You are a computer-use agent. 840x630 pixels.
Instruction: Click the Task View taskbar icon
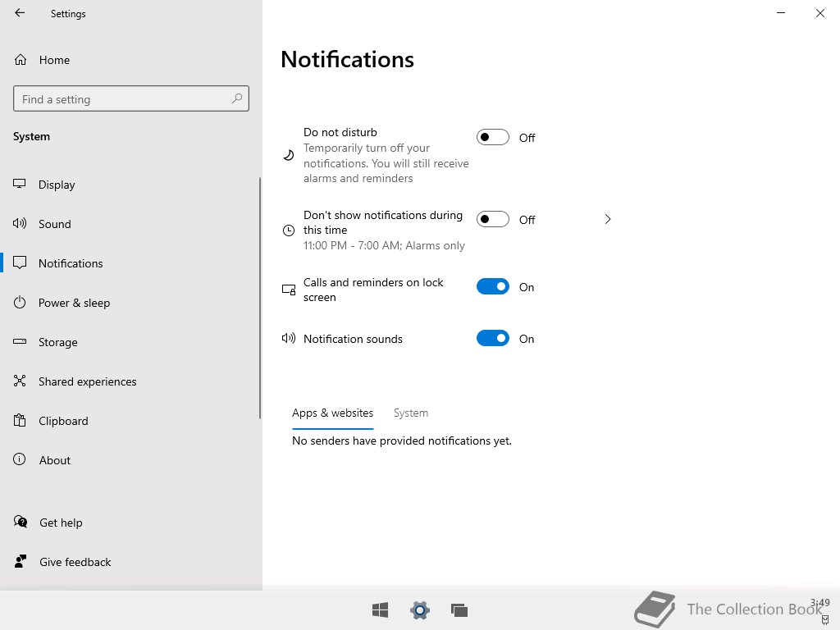(x=459, y=609)
